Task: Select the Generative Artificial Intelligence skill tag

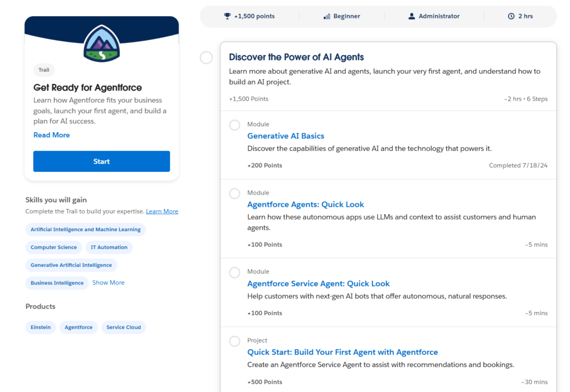Action: coord(71,265)
